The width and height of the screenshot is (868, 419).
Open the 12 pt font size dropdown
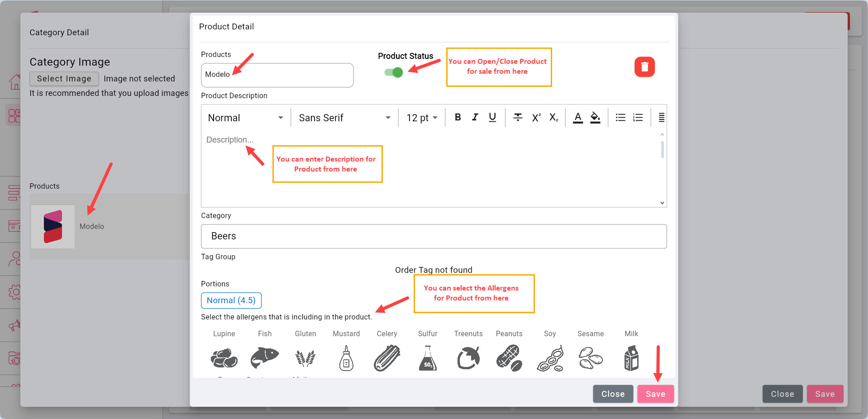[421, 118]
